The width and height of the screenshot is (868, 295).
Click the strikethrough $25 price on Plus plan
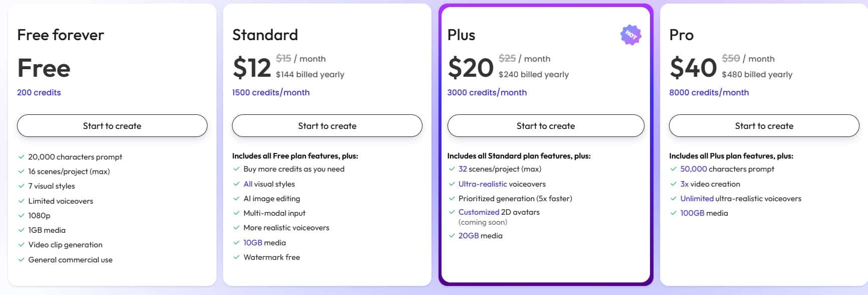click(x=506, y=58)
